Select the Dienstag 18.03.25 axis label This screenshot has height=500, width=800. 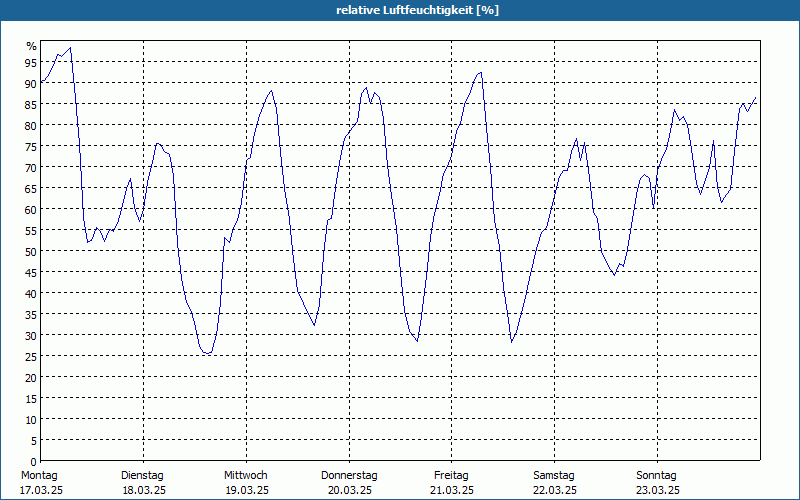pos(143,483)
